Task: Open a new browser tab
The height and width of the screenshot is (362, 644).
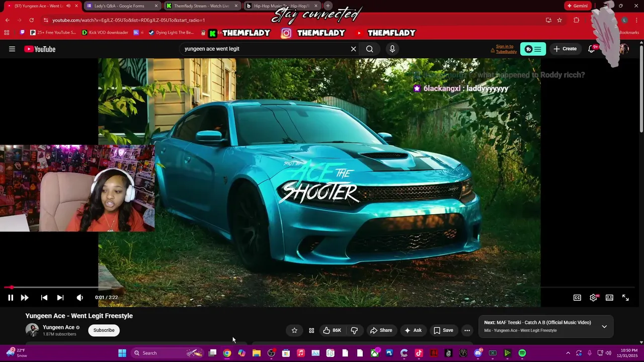Action: pos(328,6)
